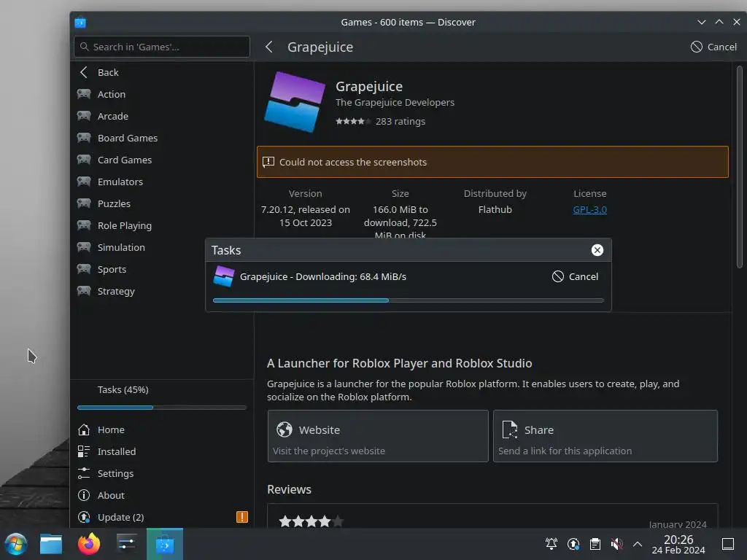The width and height of the screenshot is (747, 560).
Task: Open the Role Playing category
Action: [162, 225]
